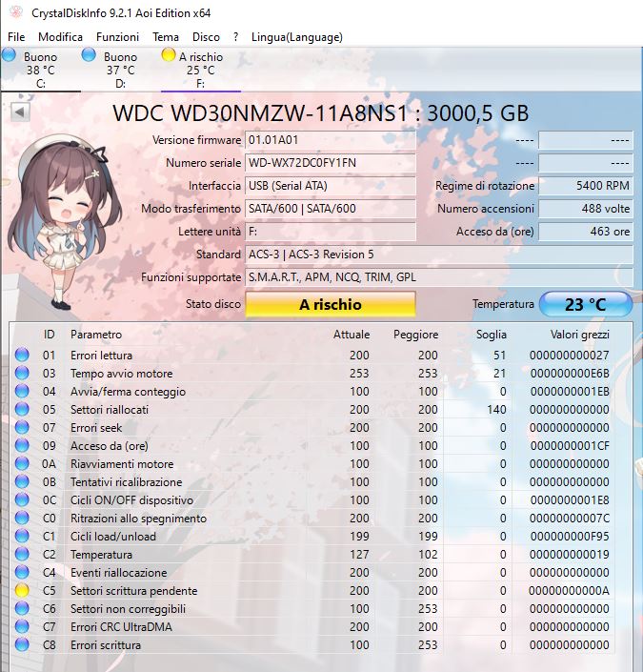
Task: Click the status orb for Riavviamenti motore
Action: (x=22, y=463)
